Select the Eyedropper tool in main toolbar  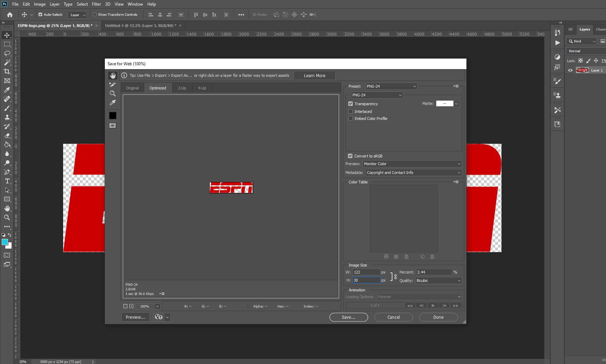tap(7, 90)
